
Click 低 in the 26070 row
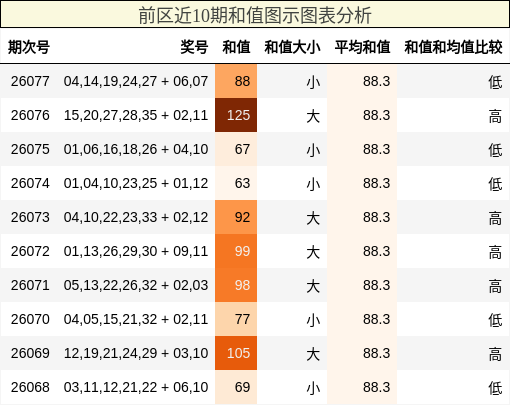click(495, 320)
